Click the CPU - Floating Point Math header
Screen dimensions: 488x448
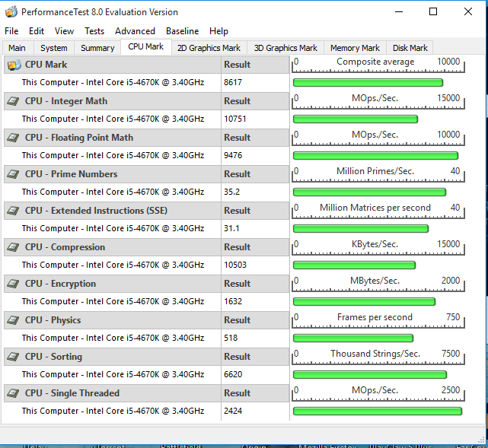(79, 138)
